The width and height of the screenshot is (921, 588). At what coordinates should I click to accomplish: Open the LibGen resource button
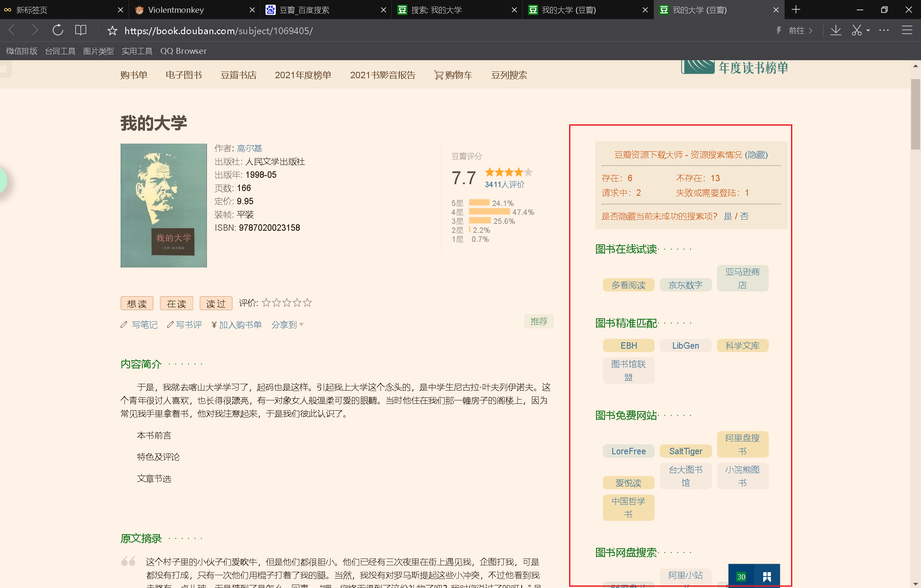coord(685,346)
